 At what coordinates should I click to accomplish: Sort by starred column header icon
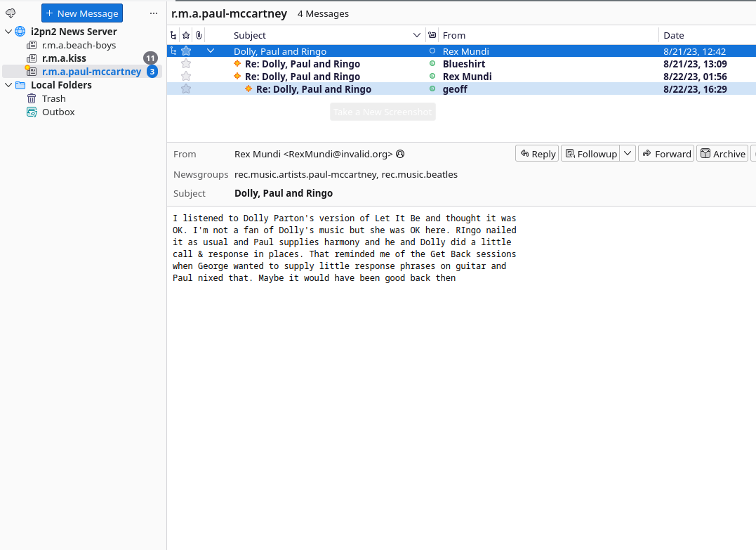point(186,35)
